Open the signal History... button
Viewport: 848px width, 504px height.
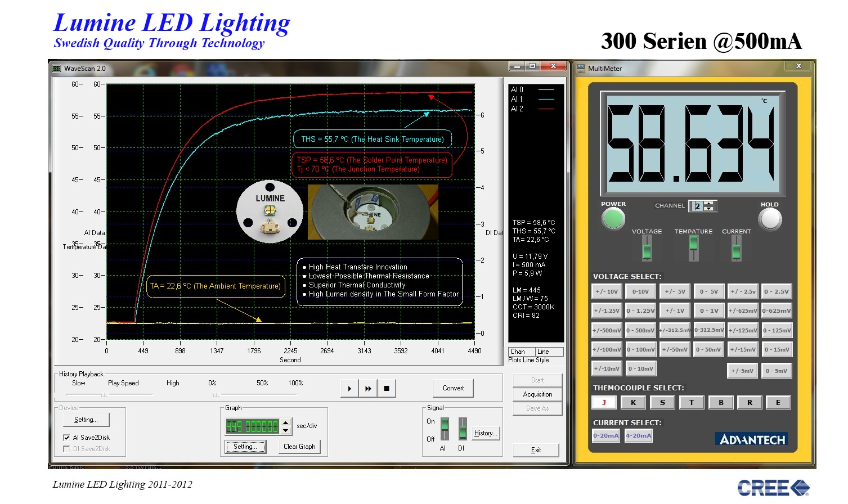485,433
